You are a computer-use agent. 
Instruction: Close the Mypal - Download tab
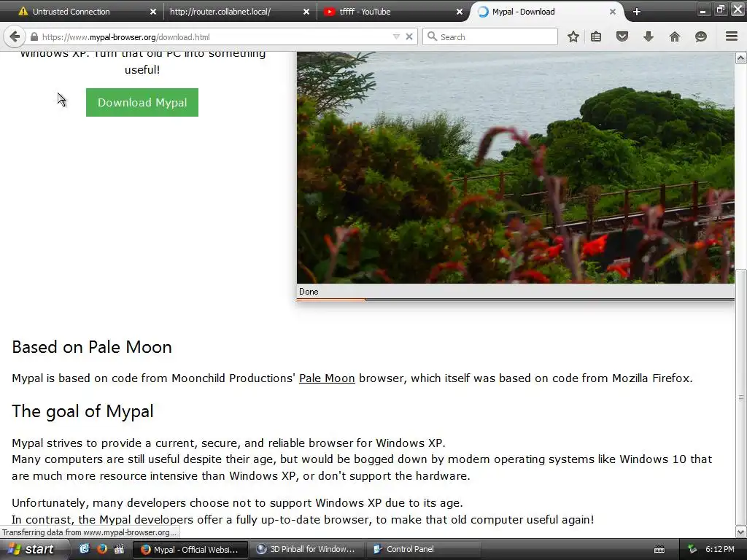(613, 12)
